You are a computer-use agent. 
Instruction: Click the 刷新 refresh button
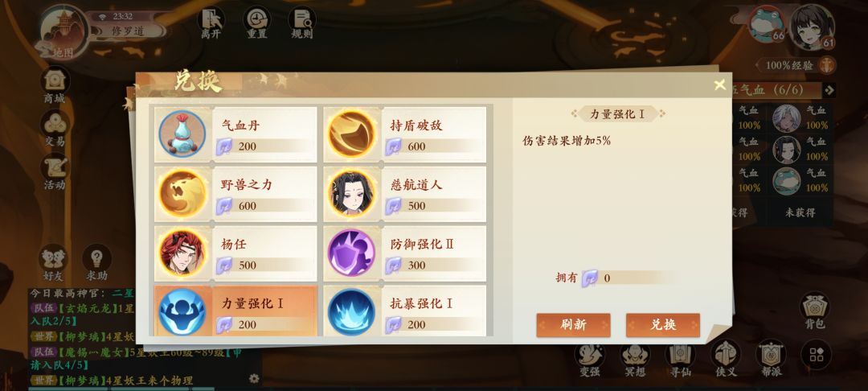click(x=574, y=325)
